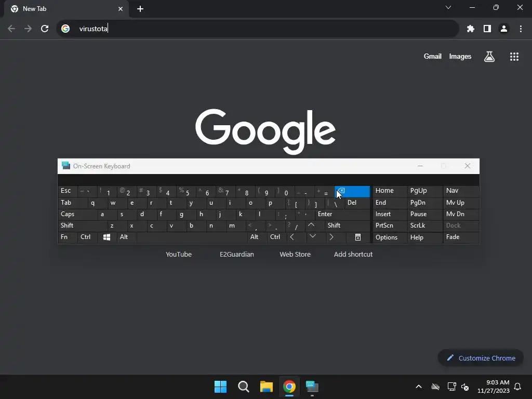The image size is (532, 399).
Task: Click the Mv Up key
Action: point(461,203)
